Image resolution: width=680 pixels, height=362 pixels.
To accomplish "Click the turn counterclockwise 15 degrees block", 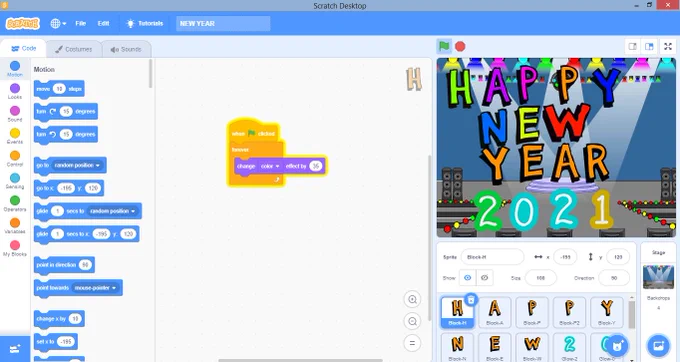I will pyautogui.click(x=65, y=134).
